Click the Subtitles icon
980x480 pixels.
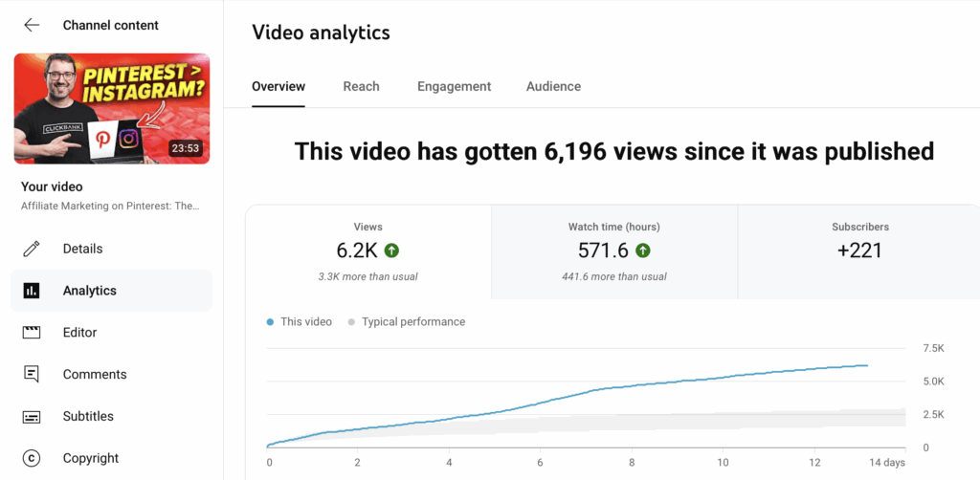32,416
